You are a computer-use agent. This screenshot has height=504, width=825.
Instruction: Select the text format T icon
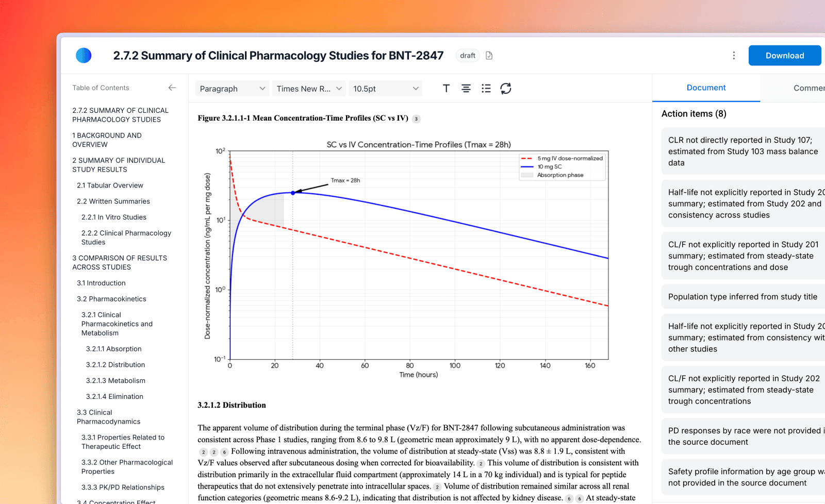446,89
